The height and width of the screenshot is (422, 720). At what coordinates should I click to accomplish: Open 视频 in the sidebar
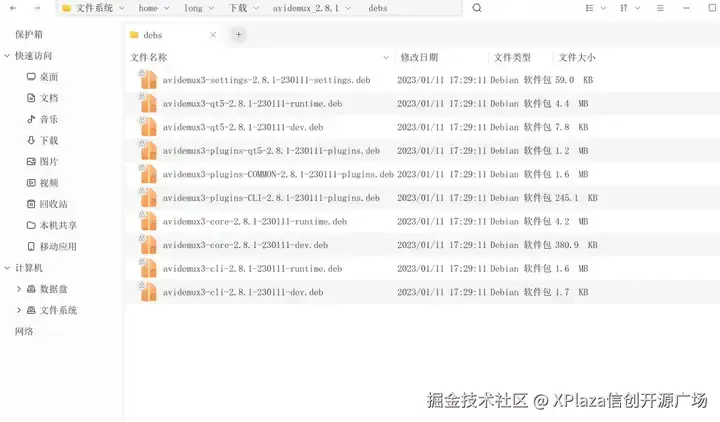pyautogui.click(x=42, y=183)
